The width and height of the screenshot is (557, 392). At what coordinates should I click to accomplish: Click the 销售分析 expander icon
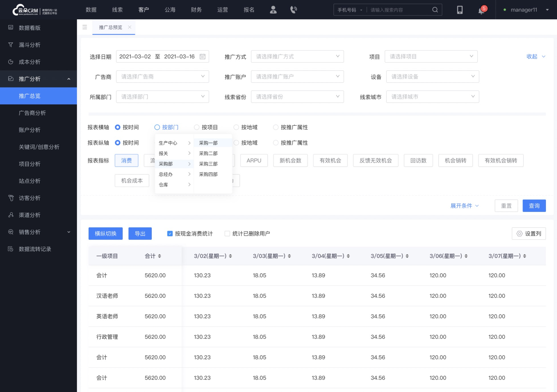pos(69,232)
